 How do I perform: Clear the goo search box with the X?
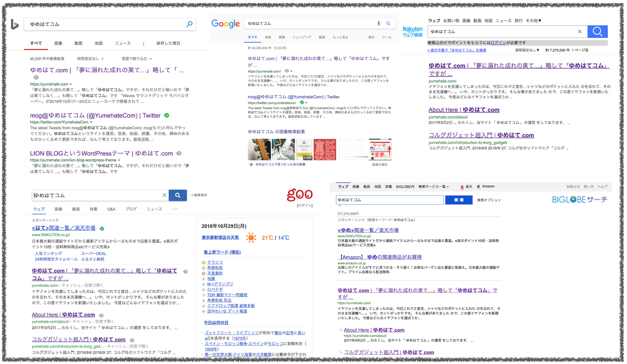point(164,195)
